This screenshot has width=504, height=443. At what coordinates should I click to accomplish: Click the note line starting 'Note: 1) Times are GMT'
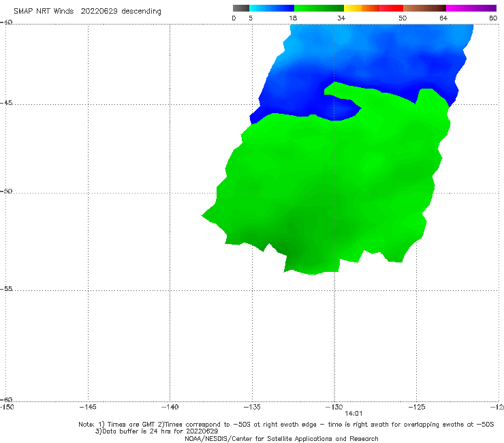[x=286, y=425]
